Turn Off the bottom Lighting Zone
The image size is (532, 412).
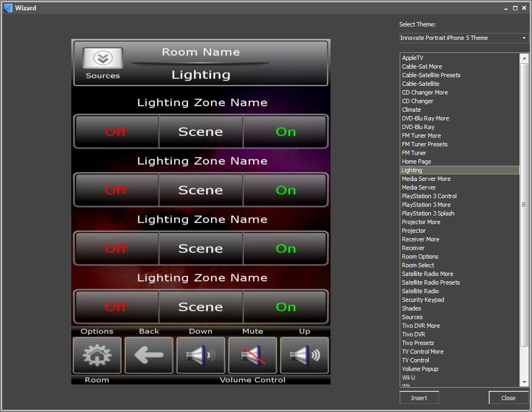point(116,307)
